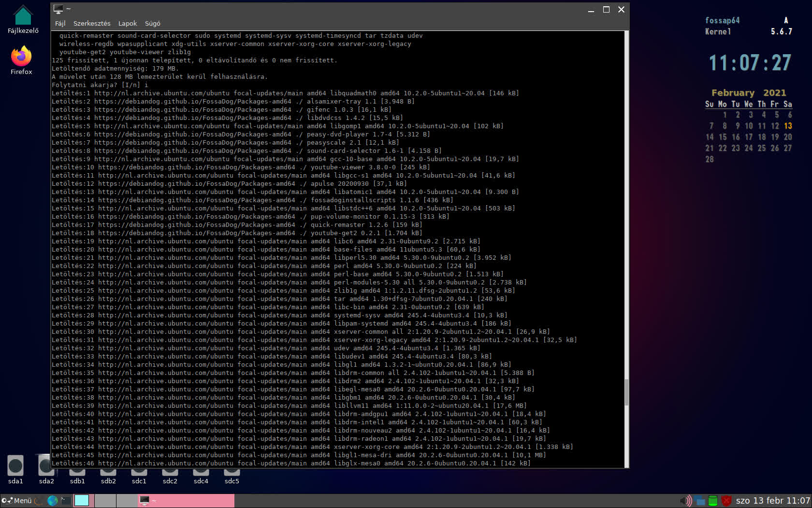Click the 'February 2021' calendar heading

(x=749, y=93)
